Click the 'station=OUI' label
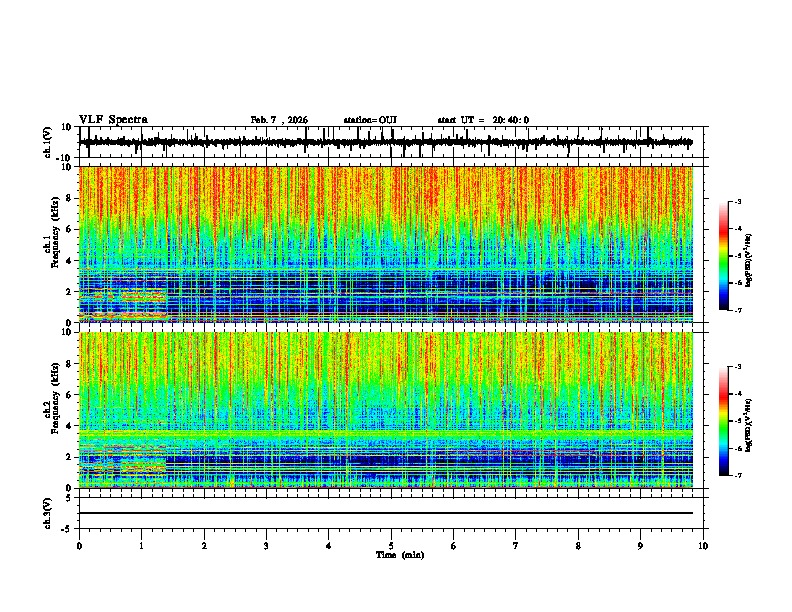 pos(370,120)
